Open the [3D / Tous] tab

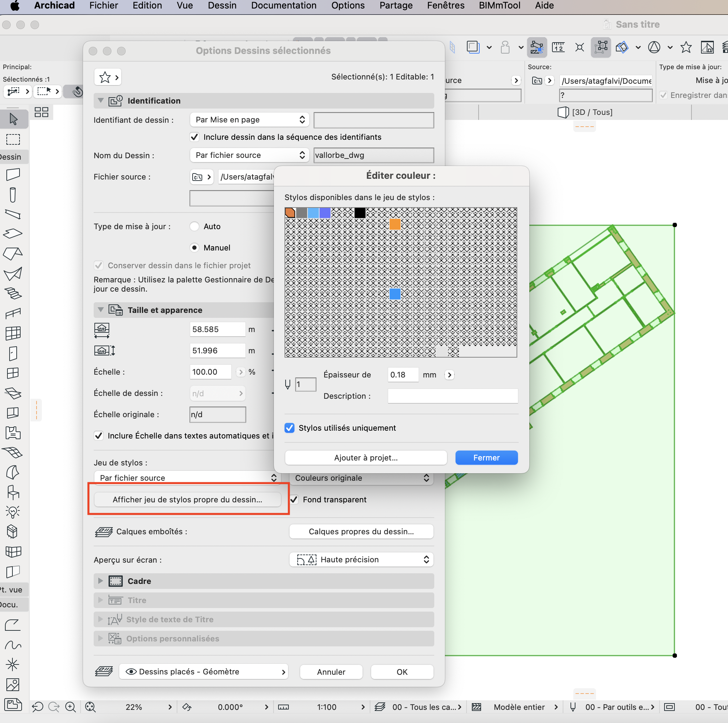[x=585, y=112]
